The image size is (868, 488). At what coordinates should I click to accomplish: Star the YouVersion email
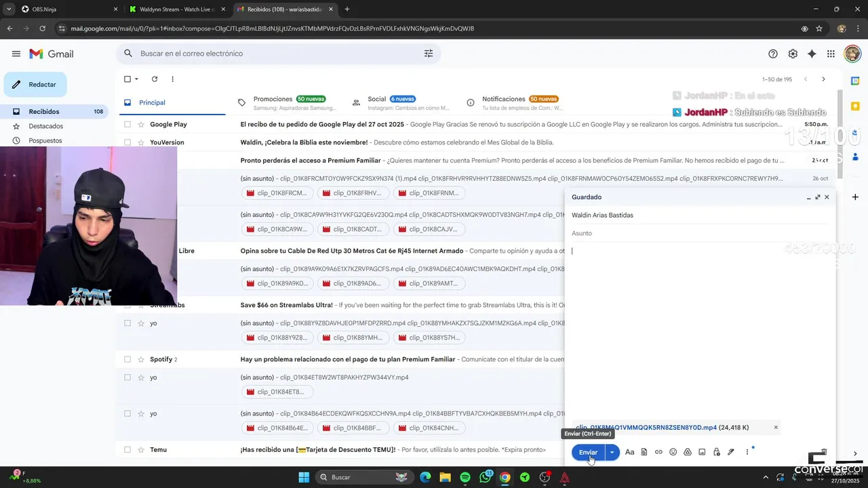coord(141,142)
